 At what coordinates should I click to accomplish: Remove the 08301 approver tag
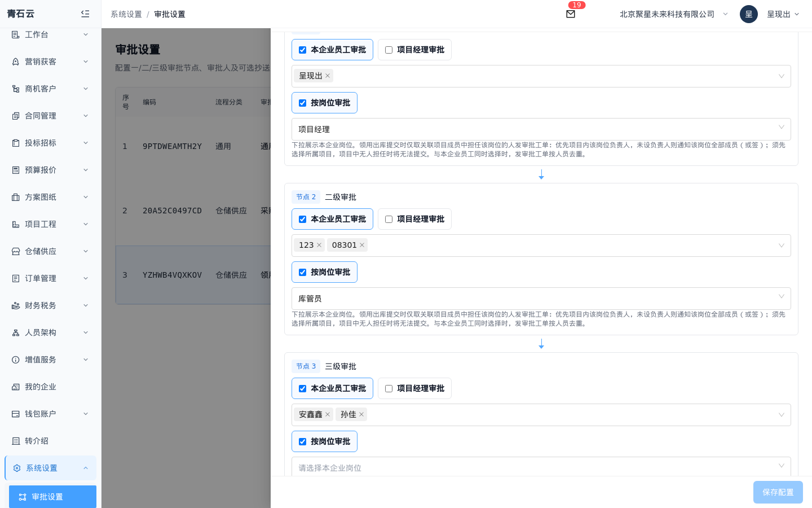(362, 245)
